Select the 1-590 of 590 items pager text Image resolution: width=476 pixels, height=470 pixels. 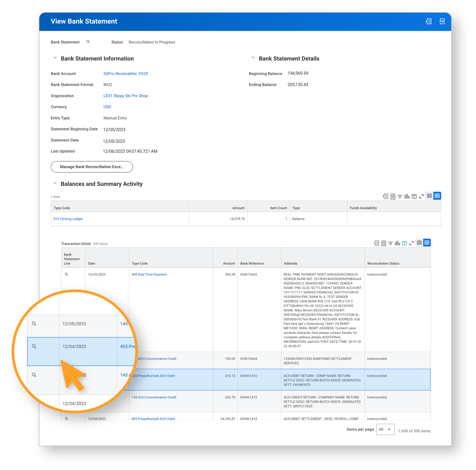pos(414,431)
